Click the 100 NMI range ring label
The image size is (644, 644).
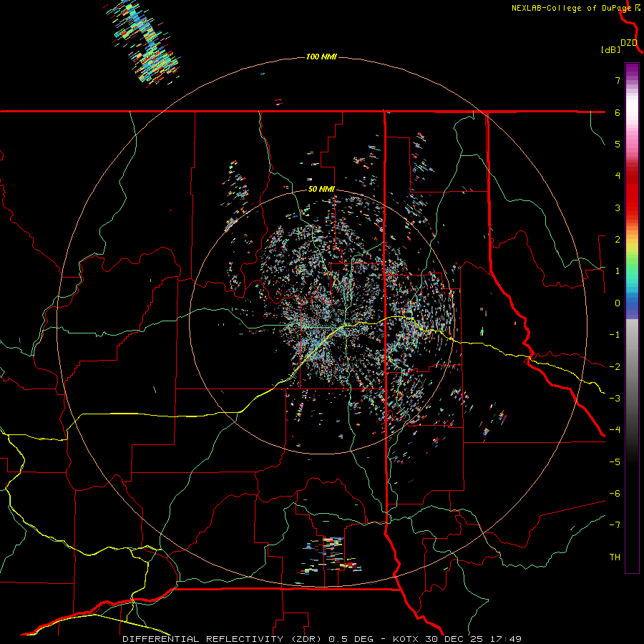321,57
